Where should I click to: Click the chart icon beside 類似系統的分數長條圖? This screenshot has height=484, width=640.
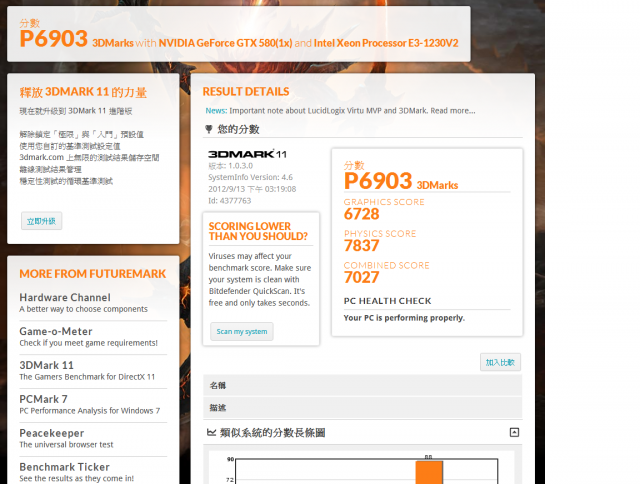point(211,432)
